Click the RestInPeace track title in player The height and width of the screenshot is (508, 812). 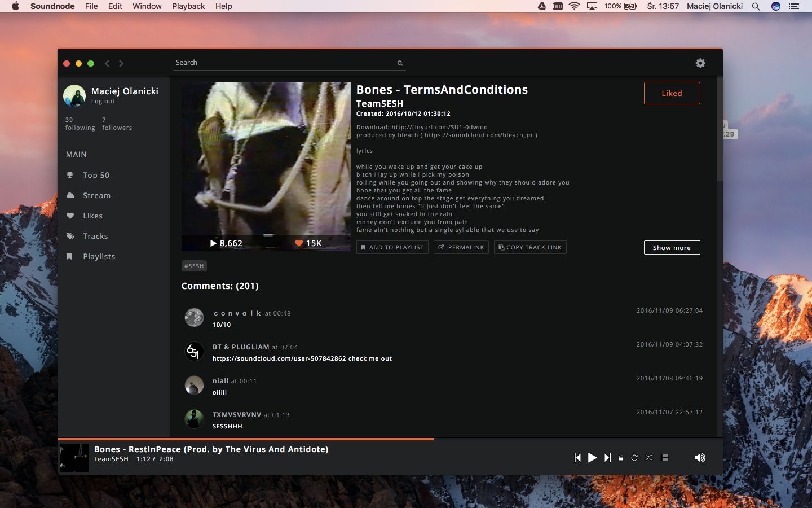pos(211,449)
